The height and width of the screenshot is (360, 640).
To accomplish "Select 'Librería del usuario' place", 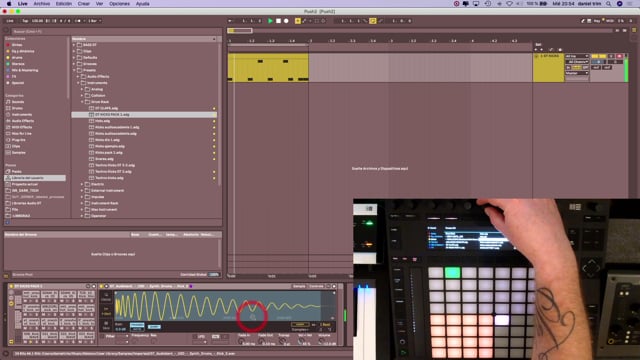I will [35, 178].
